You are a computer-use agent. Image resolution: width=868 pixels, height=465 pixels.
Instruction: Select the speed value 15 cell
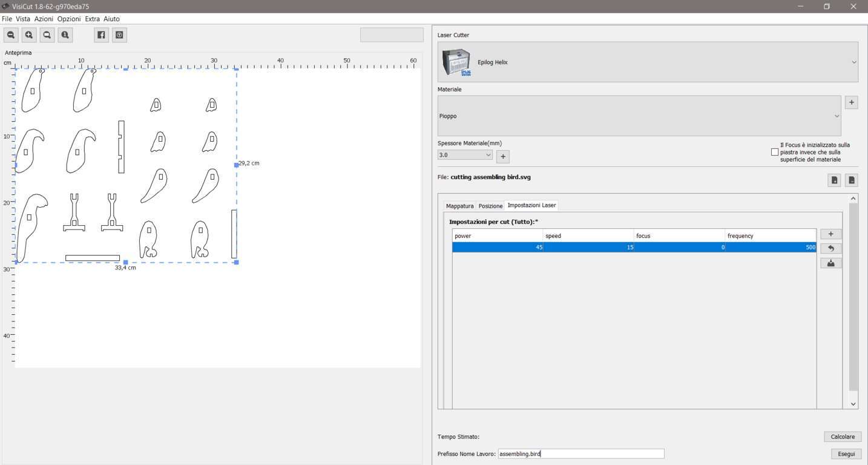click(588, 247)
